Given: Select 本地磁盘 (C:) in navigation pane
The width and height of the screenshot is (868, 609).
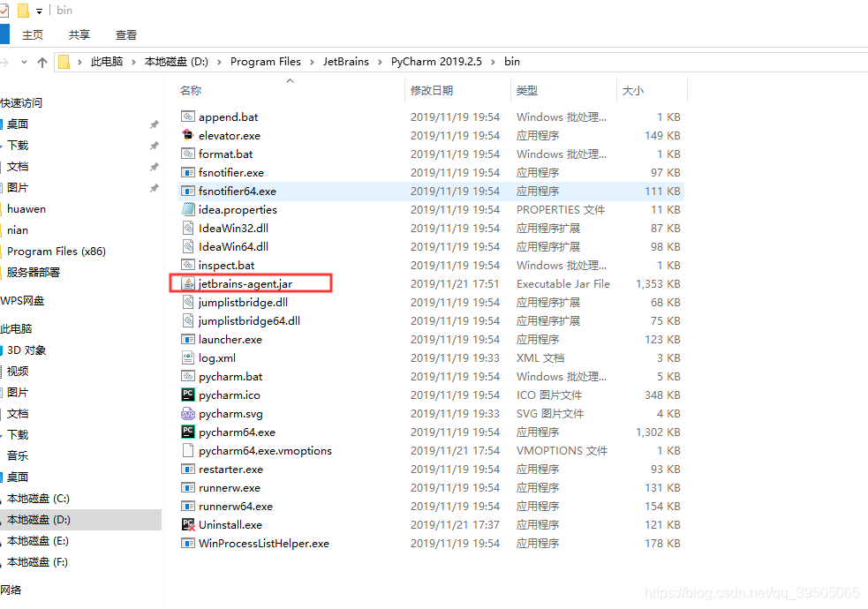Looking at the screenshot, I should (38, 499).
